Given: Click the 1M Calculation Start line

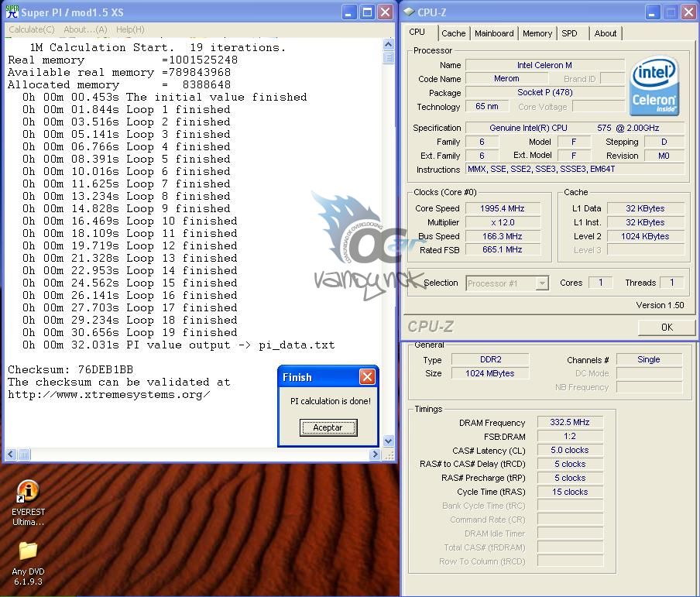Looking at the screenshot, I should point(158,47).
